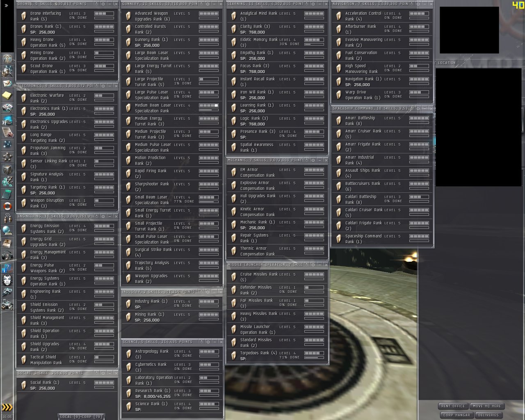Toggle the pin on the Engineering window

point(96,216)
